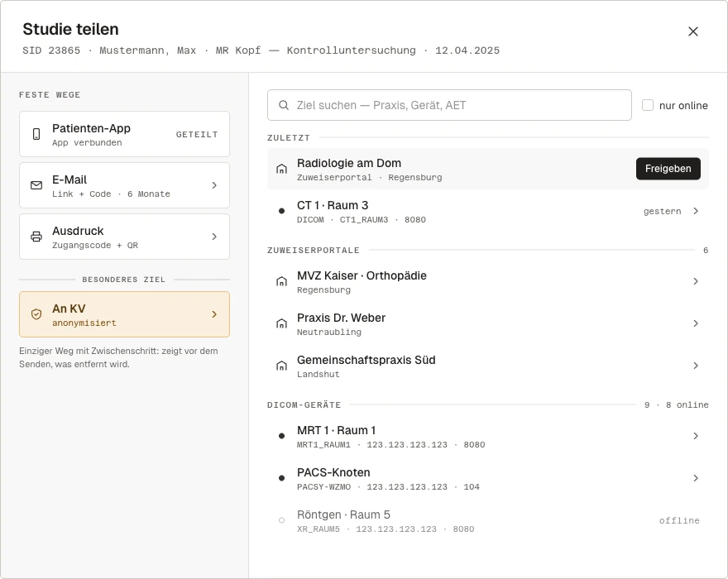This screenshot has width=728, height=579.
Task: Click the 'anonymisiert' subtitle
Action: coord(84,323)
